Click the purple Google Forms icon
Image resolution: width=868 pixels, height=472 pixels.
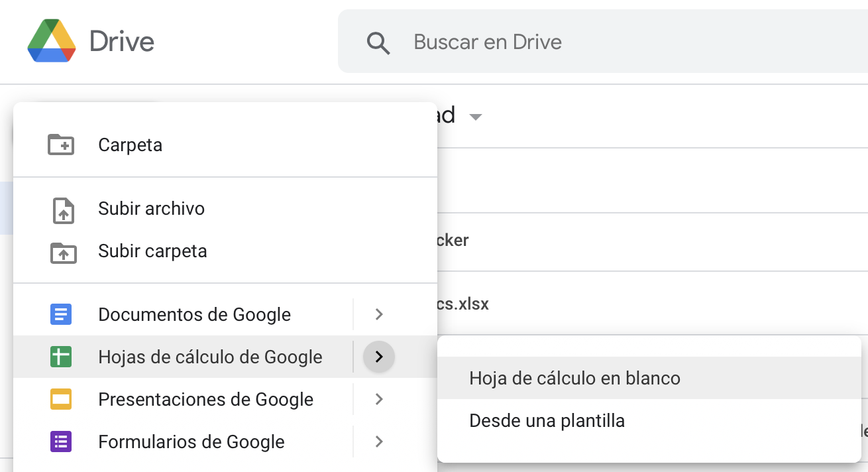[x=61, y=442]
